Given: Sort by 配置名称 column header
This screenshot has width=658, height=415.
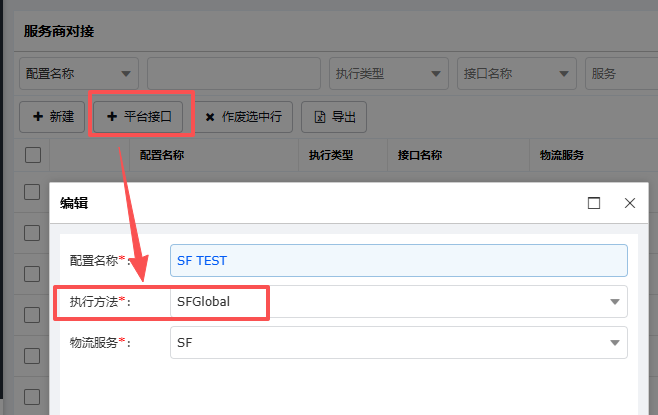Looking at the screenshot, I should tap(161, 155).
